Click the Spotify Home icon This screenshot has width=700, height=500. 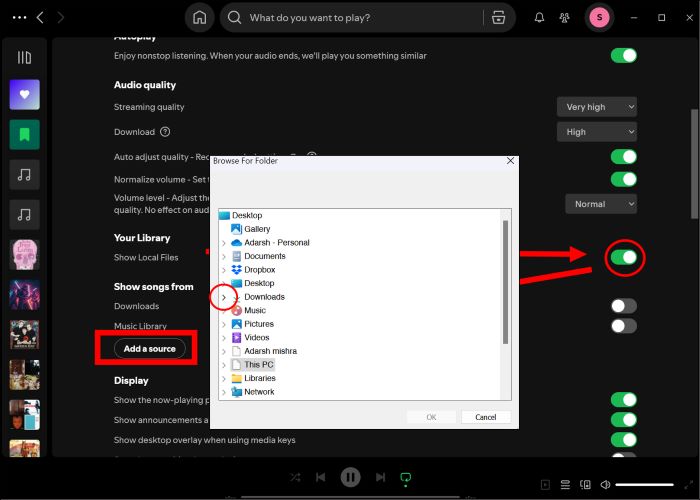point(200,17)
